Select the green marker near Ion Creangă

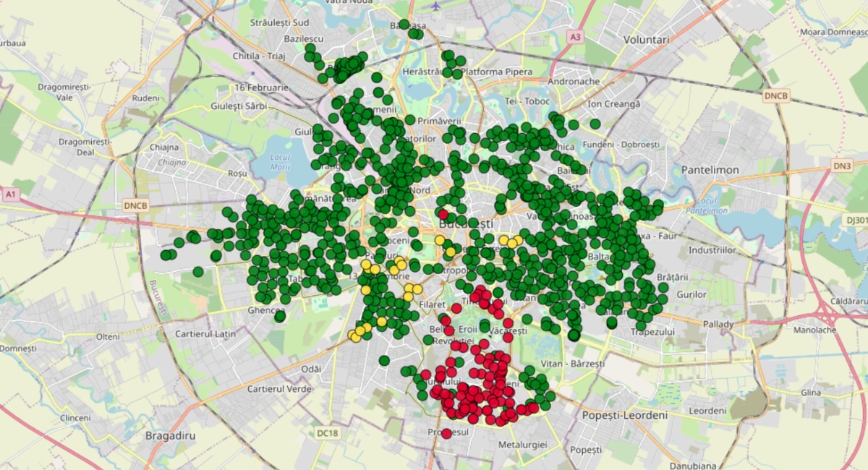point(595,124)
